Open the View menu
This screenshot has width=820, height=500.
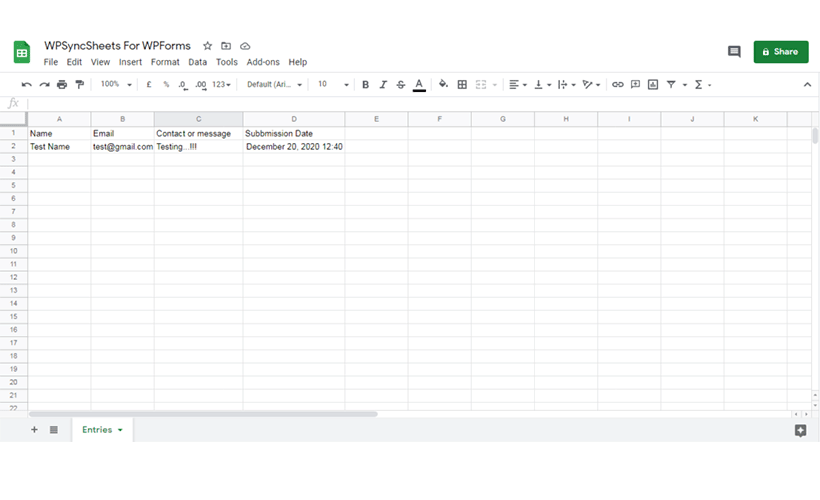pos(100,62)
